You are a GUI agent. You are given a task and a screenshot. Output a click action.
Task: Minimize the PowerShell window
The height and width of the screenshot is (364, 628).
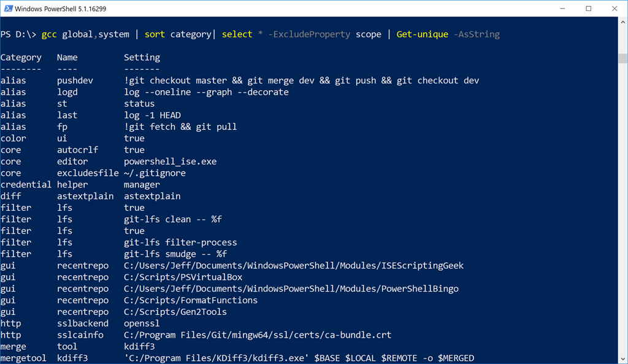click(x=562, y=9)
